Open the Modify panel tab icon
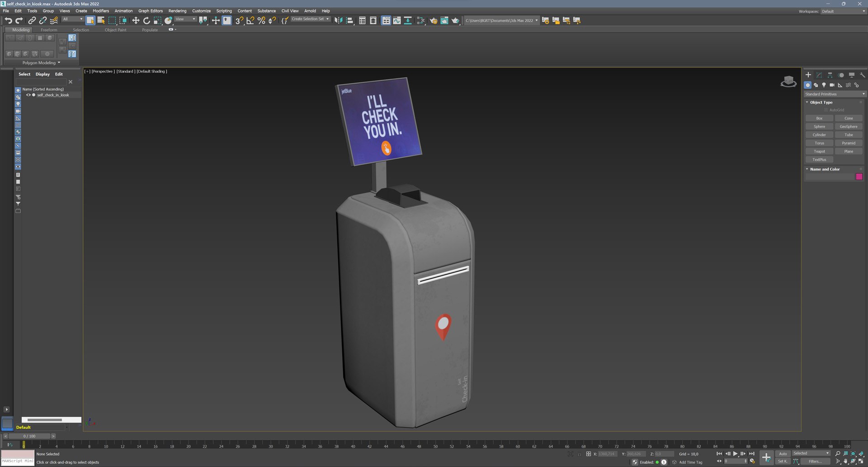Image resolution: width=868 pixels, height=467 pixels. pyautogui.click(x=819, y=75)
